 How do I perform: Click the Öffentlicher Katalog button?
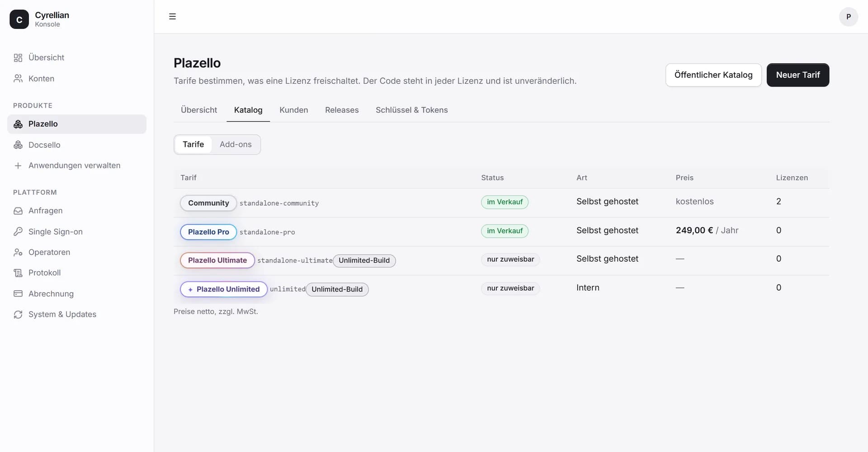713,75
